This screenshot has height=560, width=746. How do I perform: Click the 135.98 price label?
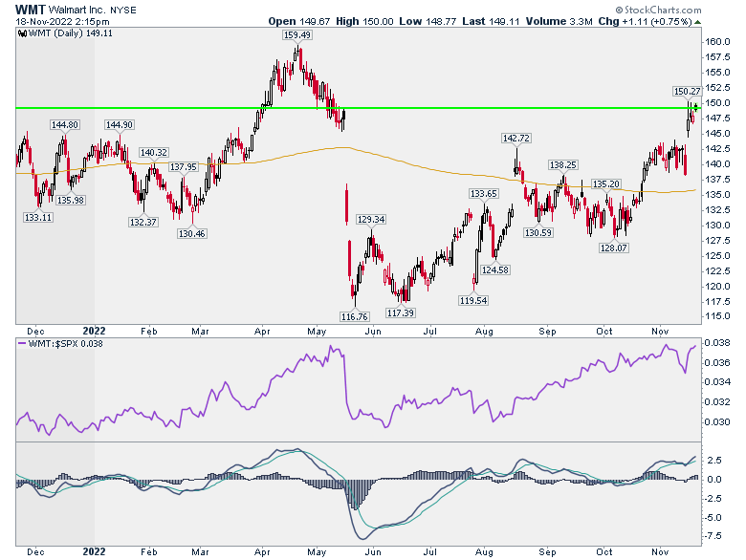coord(71,200)
